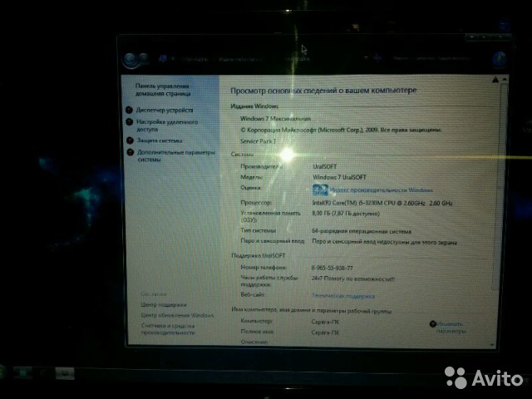This screenshot has height=399, width=532.
Task: Click the scroll down arrow
Action: pyautogui.click(x=492, y=345)
